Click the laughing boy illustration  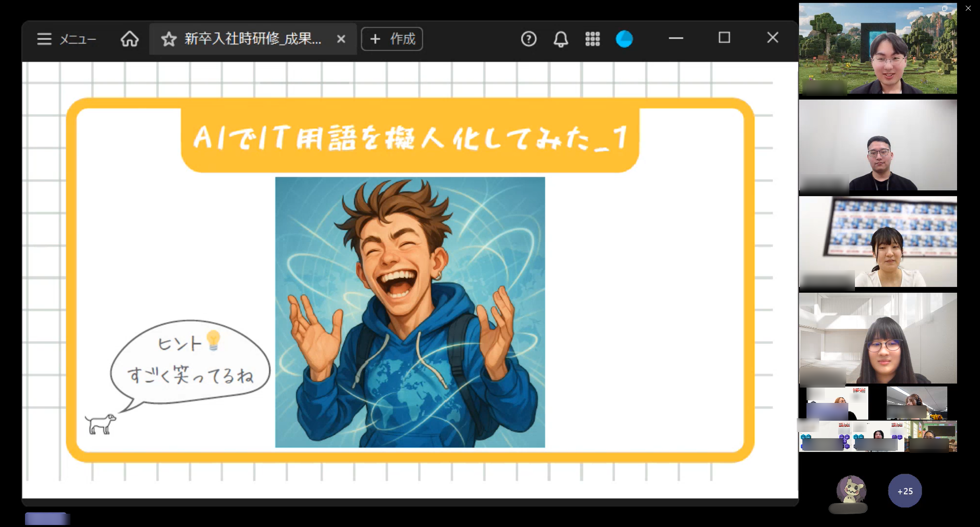410,312
